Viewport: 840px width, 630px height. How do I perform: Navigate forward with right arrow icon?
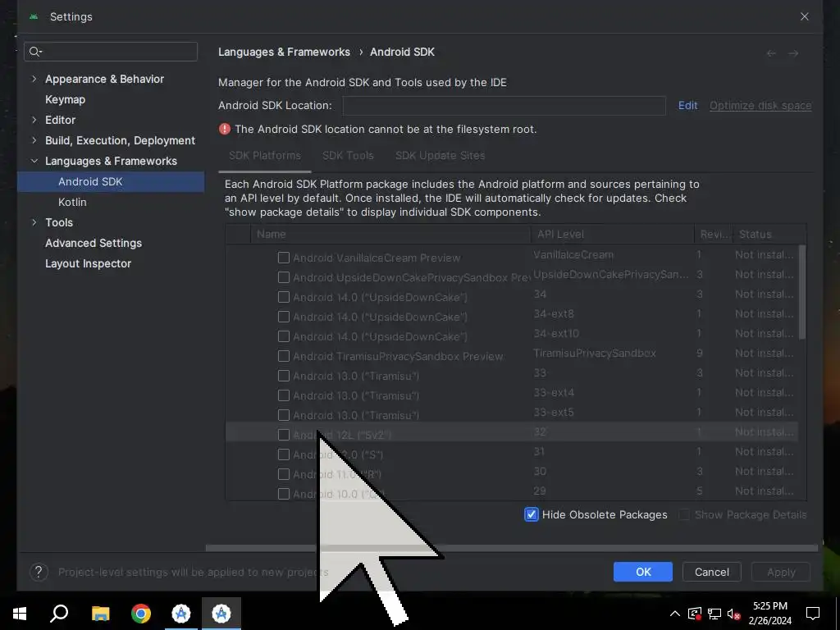click(x=793, y=53)
